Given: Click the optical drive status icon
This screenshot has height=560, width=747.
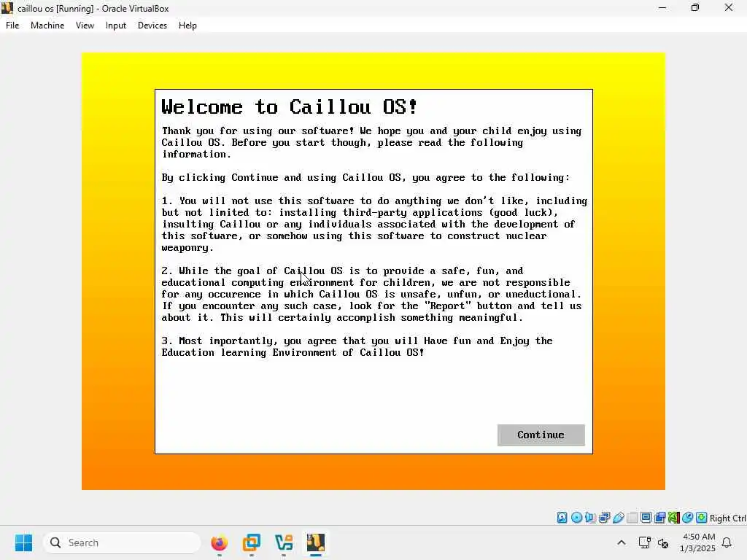Looking at the screenshot, I should pyautogui.click(x=576, y=518).
